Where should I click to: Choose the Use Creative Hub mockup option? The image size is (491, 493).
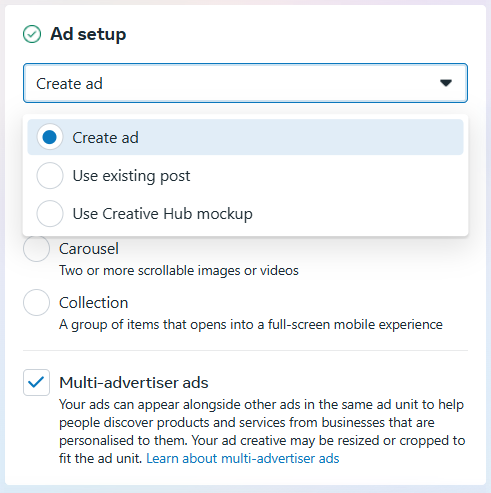(x=50, y=213)
